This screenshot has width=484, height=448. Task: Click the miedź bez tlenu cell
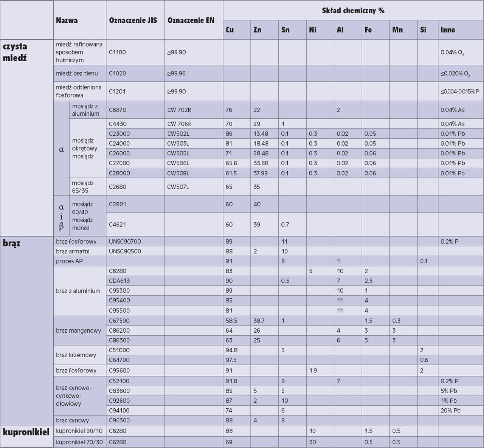(x=77, y=73)
